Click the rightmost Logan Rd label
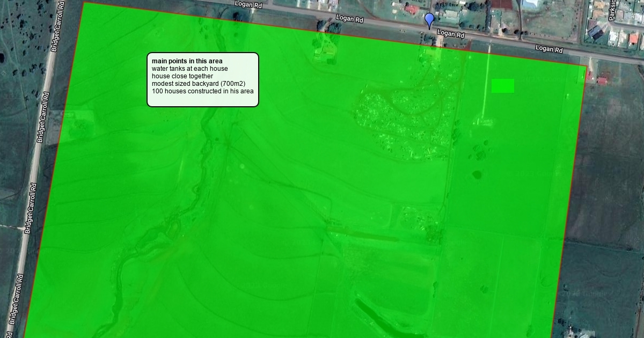Viewport: 644px width, 338px height. [549, 49]
